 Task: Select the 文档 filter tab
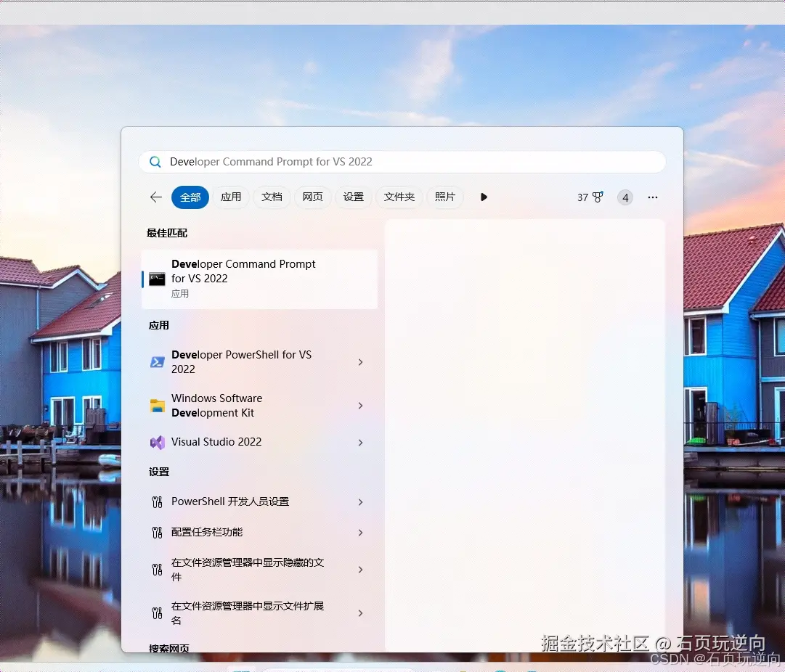click(x=272, y=197)
